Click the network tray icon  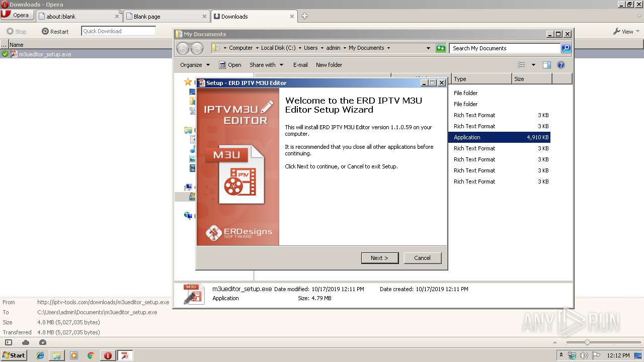coord(572,355)
